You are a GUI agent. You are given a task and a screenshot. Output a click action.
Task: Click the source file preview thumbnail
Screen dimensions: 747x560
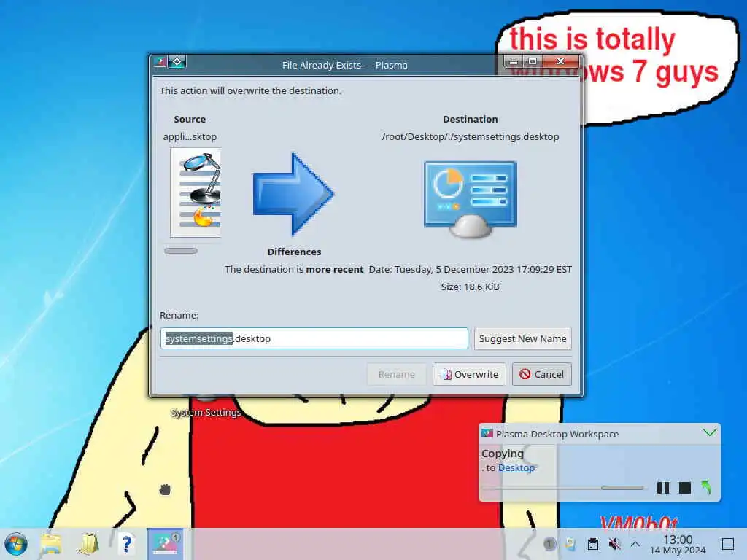click(196, 192)
